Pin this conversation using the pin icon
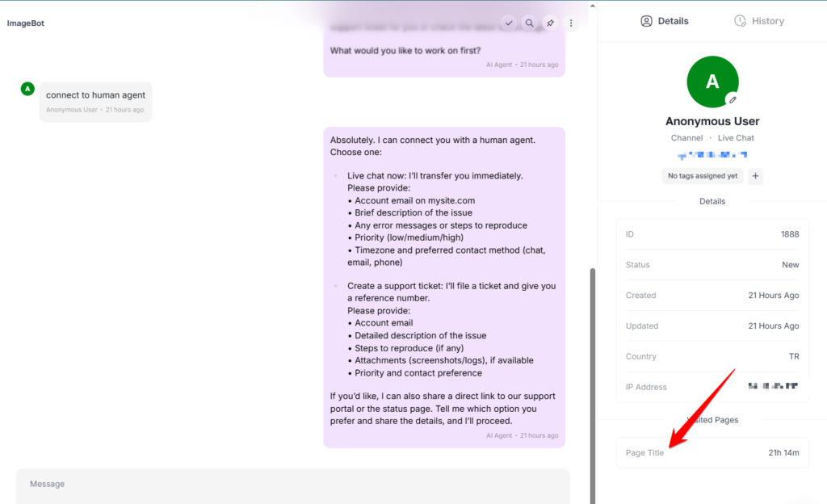The image size is (827, 504). (x=550, y=23)
